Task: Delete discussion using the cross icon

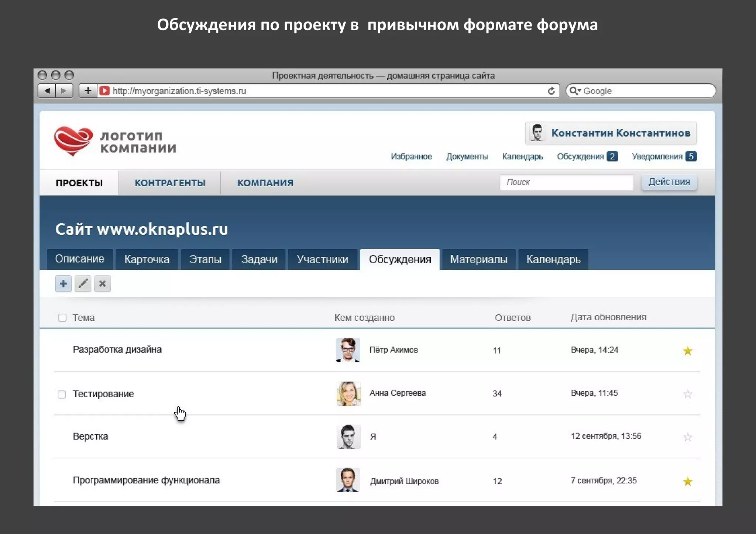Action: (103, 284)
